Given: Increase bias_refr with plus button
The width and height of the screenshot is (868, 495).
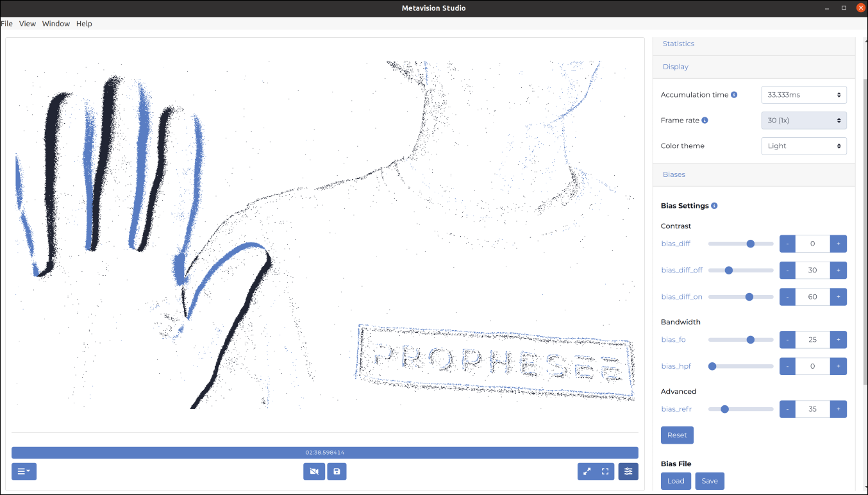Looking at the screenshot, I should [x=839, y=409].
